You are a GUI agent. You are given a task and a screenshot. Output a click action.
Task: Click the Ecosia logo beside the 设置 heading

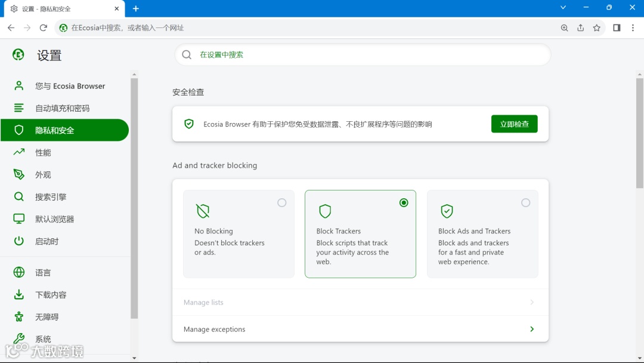click(18, 55)
